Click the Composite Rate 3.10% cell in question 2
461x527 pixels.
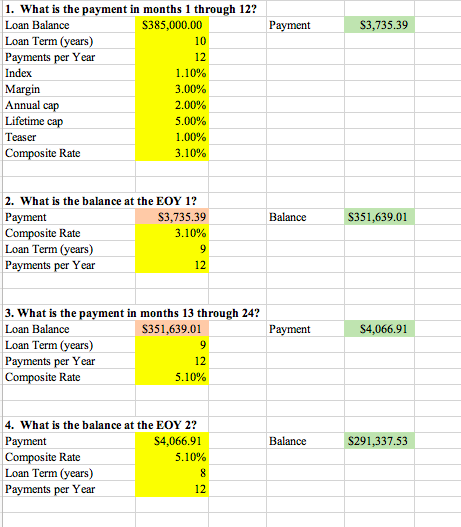pyautogui.click(x=172, y=233)
